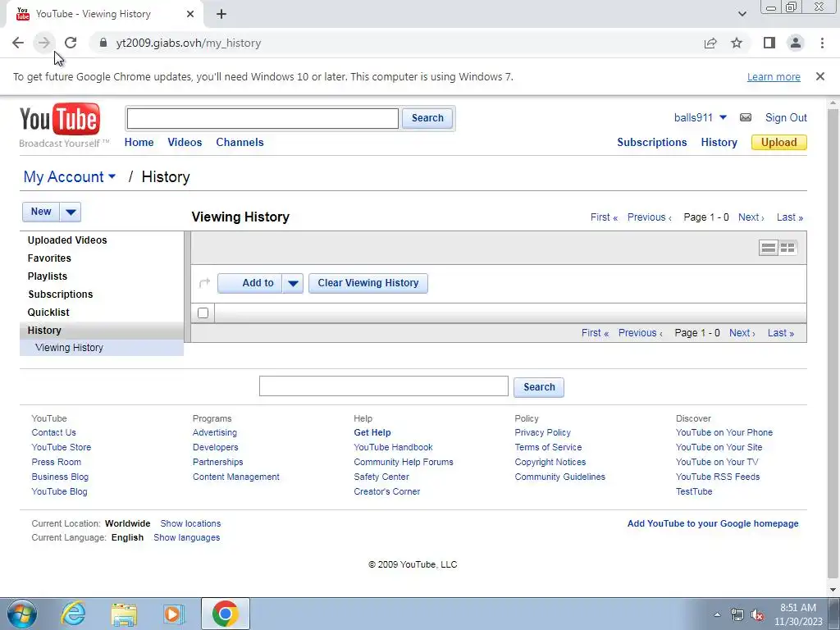Open Chrome side panel icon
Image resolution: width=840 pixels, height=630 pixels.
(x=769, y=43)
